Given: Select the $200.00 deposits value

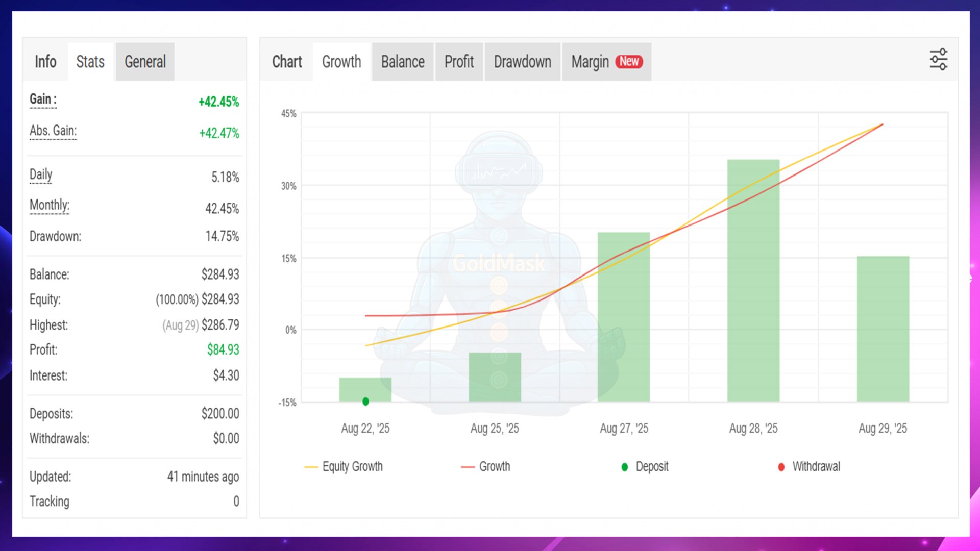Looking at the screenshot, I should point(220,413).
